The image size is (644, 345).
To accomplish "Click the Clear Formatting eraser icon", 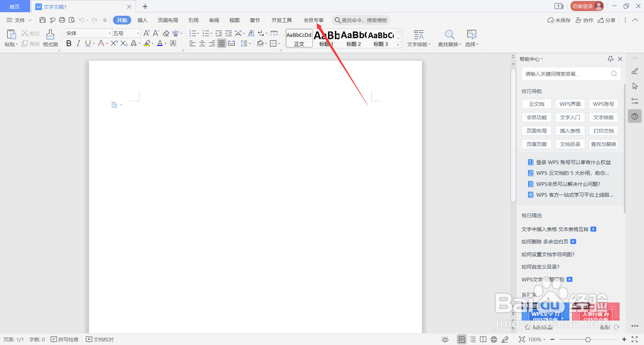I will click(166, 33).
